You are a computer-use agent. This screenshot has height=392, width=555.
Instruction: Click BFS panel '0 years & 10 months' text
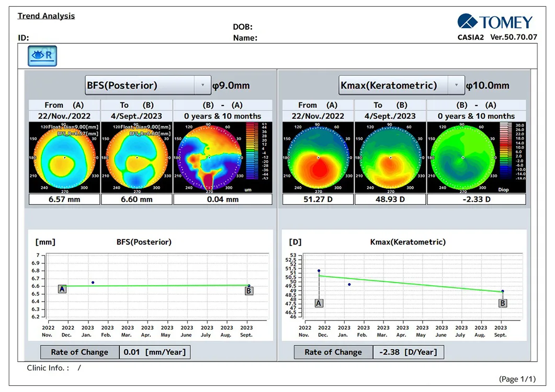[x=223, y=116]
